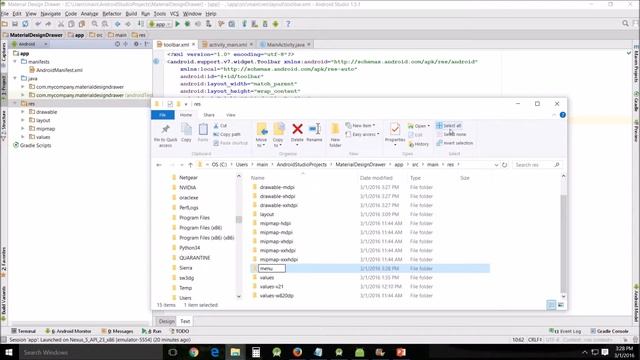Click the Redo arrow in Android Studio toolbar

pyautogui.click(x=48, y=24)
